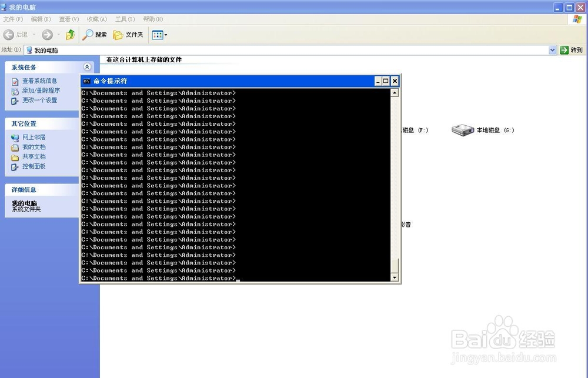The width and height of the screenshot is (588, 378).
Task: Click Change a setting (更改一个设置) link
Action: (39, 100)
